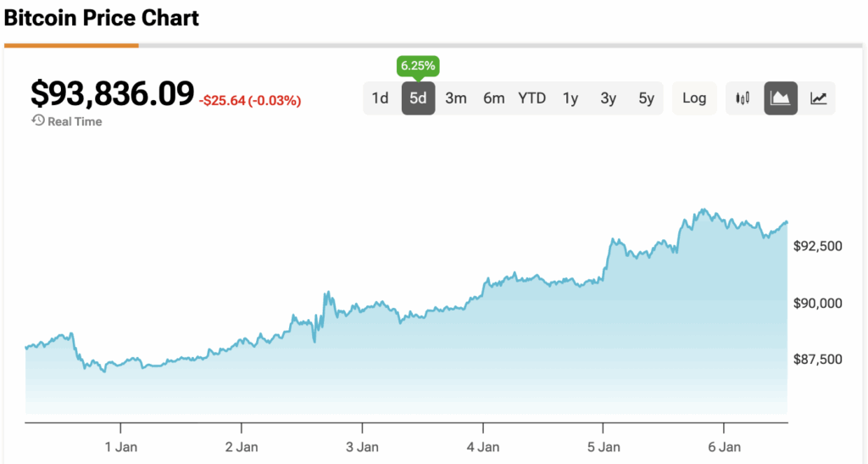Switch chart to 6m range
Screen dimensions: 868x464
[494, 98]
